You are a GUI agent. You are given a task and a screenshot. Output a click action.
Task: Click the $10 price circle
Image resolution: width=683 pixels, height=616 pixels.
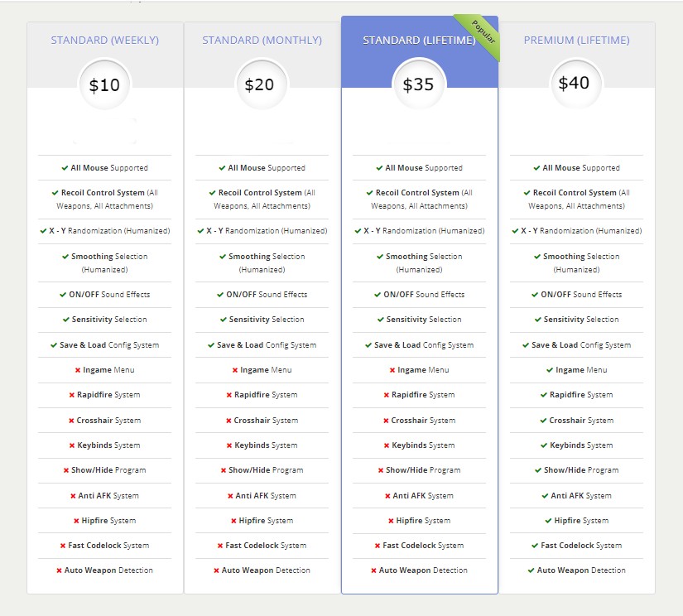coord(104,84)
